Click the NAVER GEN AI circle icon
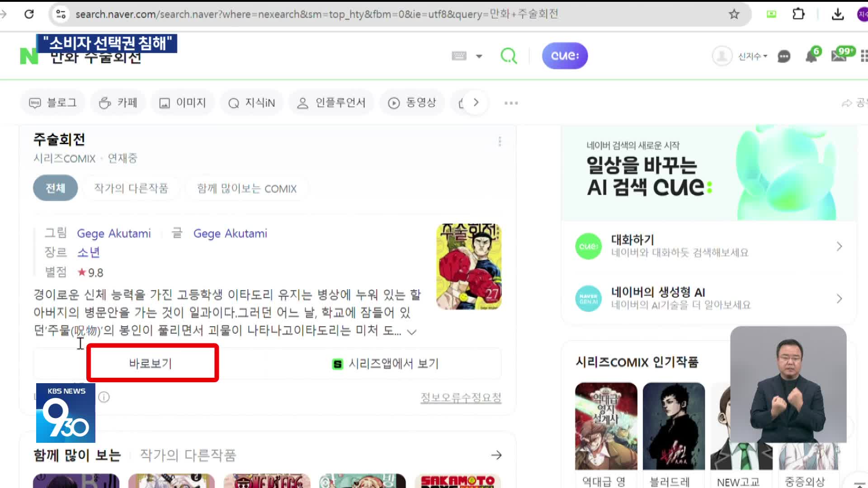Screen dimensions: 868x488 (588, 298)
